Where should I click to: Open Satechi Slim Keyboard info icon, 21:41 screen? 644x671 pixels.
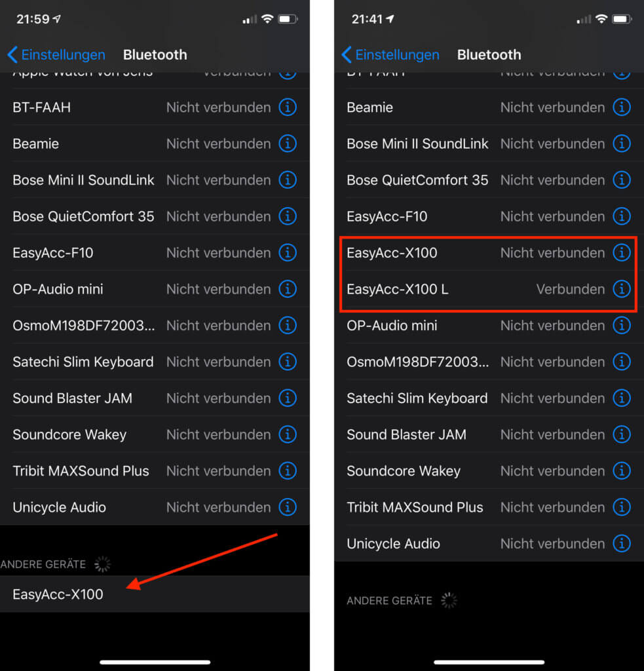(622, 398)
